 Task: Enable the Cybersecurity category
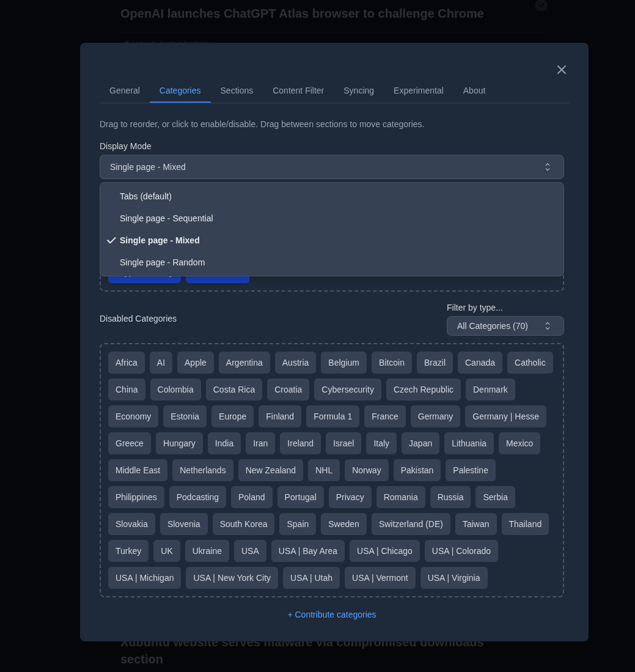[x=348, y=390]
